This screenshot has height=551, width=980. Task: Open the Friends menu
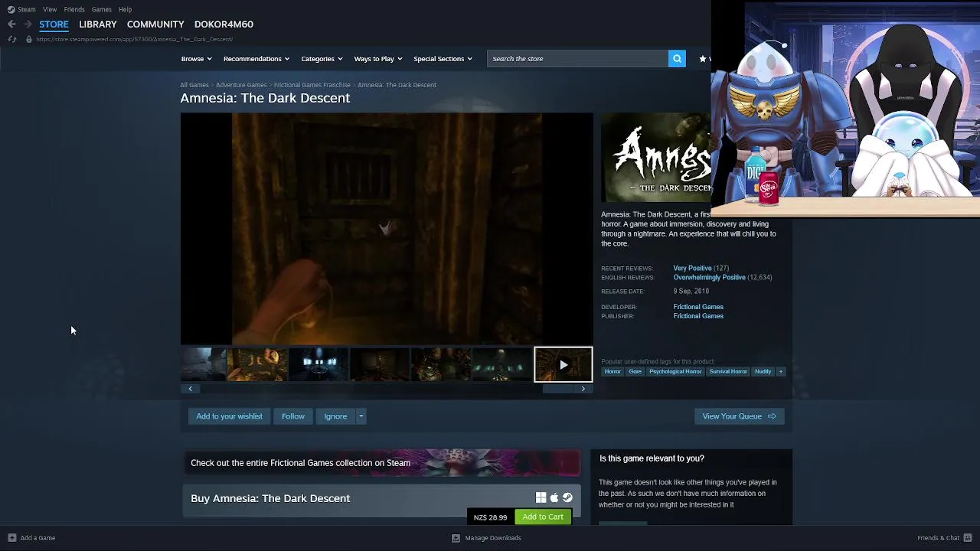pos(74,9)
